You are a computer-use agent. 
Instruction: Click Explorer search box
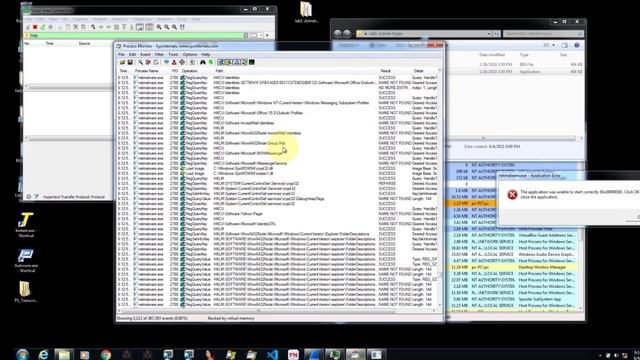click(x=543, y=33)
